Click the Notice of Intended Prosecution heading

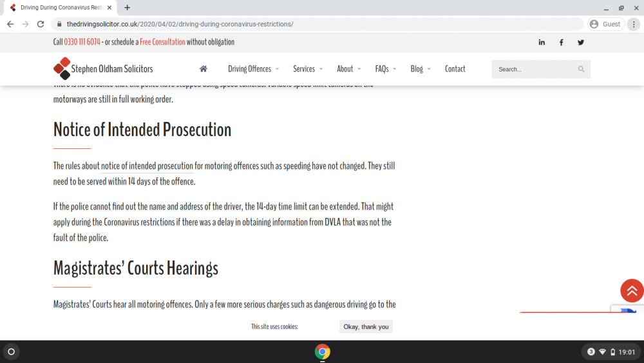point(142,130)
